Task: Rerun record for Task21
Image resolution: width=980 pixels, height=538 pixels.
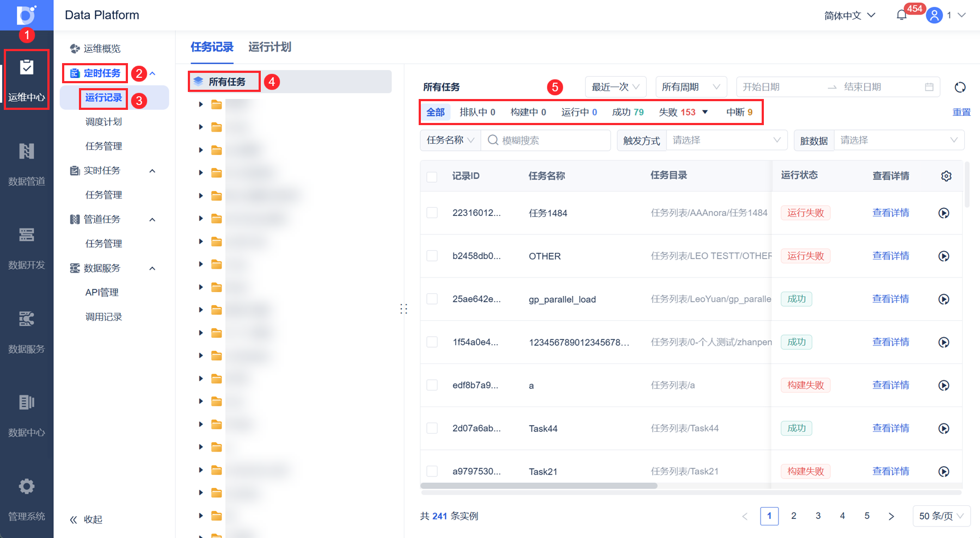Action: (x=944, y=472)
